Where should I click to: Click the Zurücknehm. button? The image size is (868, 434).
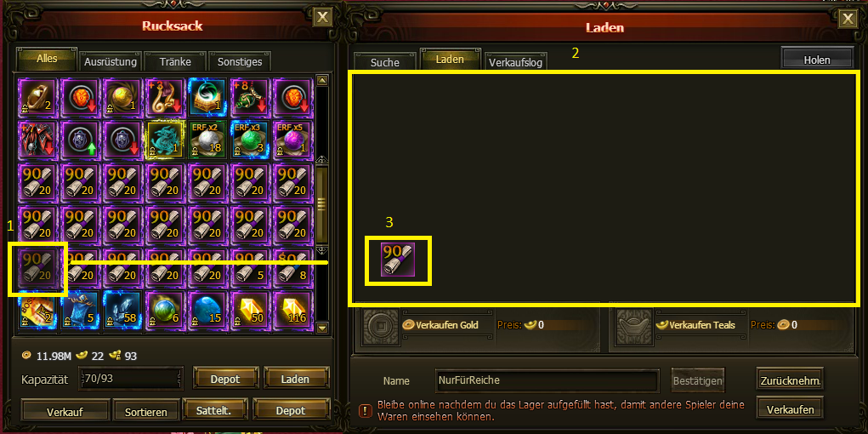pyautogui.click(x=790, y=380)
